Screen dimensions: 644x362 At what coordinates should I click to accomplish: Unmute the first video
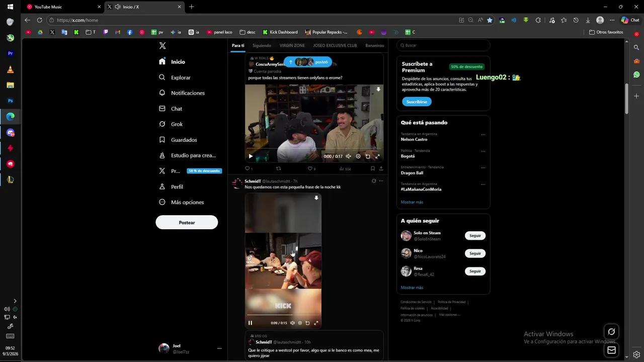pyautogui.click(x=348, y=156)
